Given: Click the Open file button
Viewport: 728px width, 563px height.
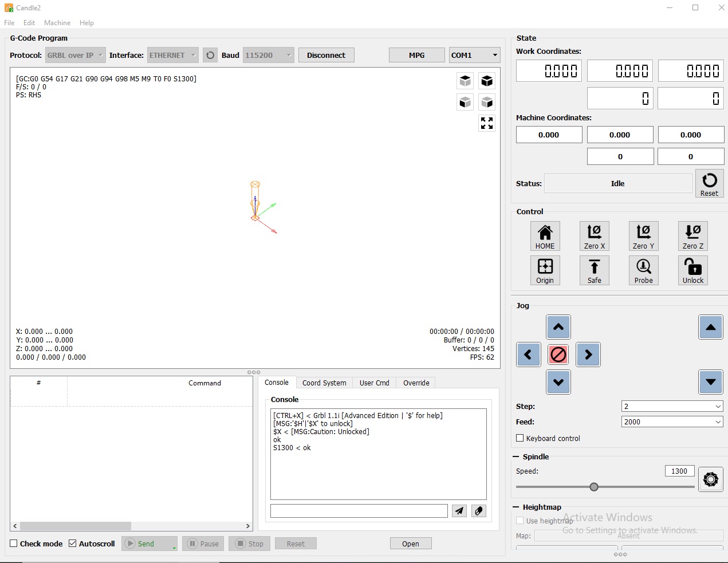Looking at the screenshot, I should click(x=410, y=544).
